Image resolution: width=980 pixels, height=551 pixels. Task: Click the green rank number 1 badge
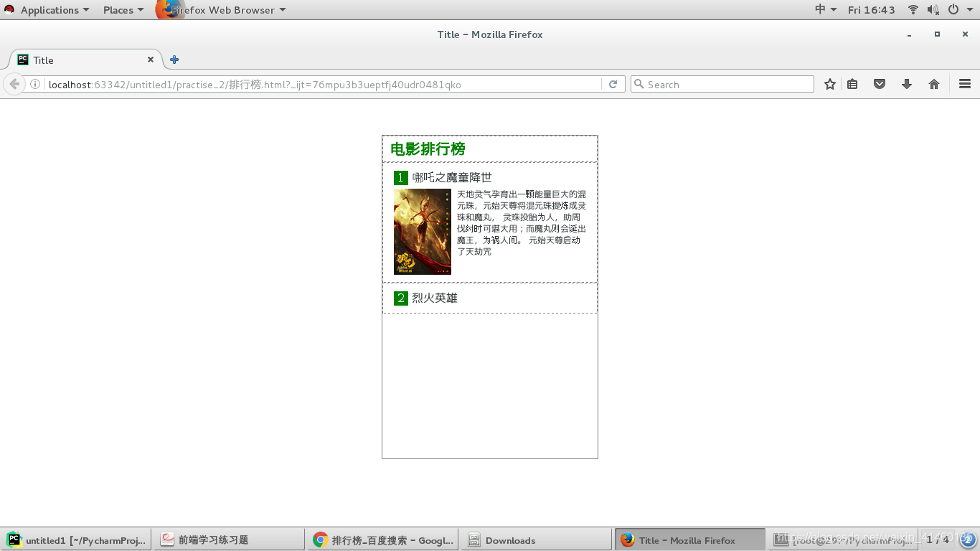click(401, 178)
